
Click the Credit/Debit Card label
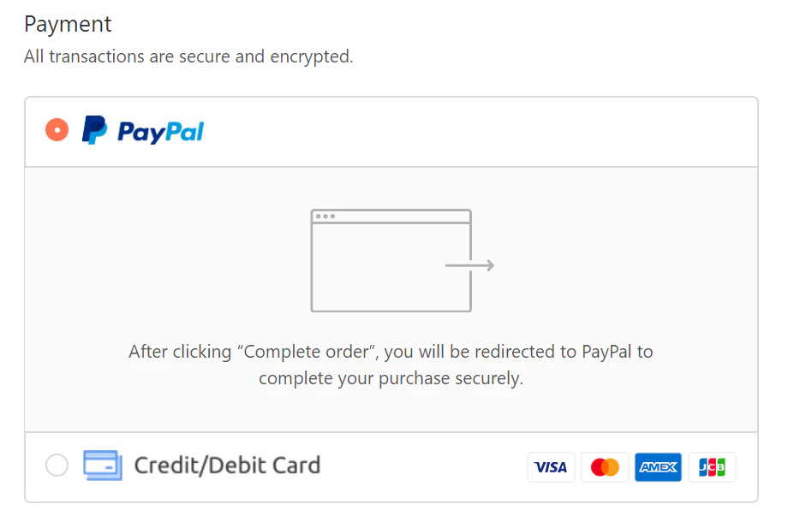[227, 465]
